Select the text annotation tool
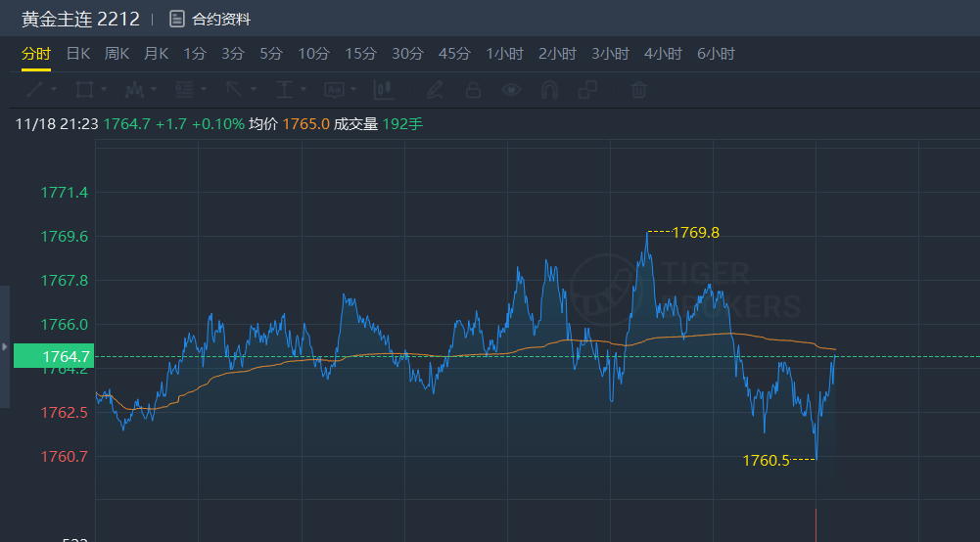This screenshot has width=980, height=542. tap(335, 90)
